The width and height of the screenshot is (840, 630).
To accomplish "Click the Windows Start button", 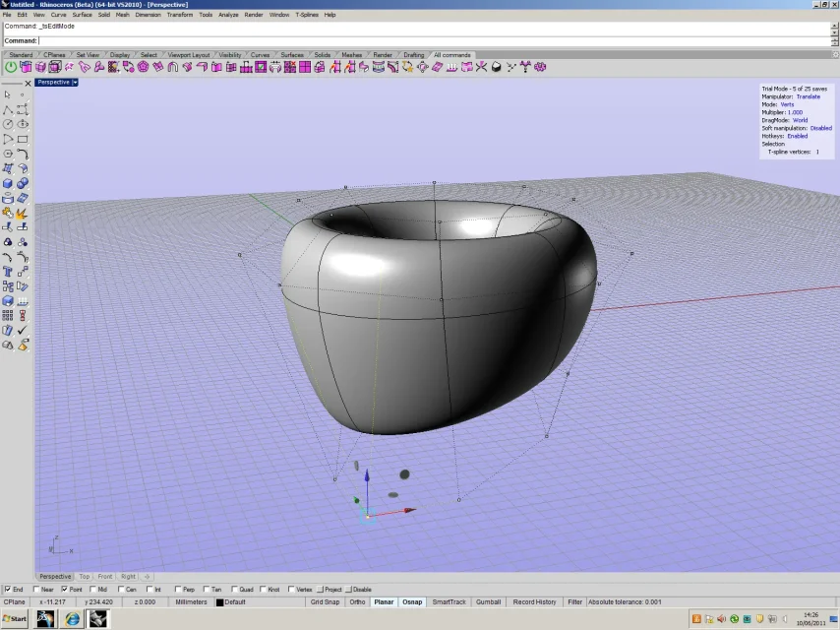I will coord(15,619).
